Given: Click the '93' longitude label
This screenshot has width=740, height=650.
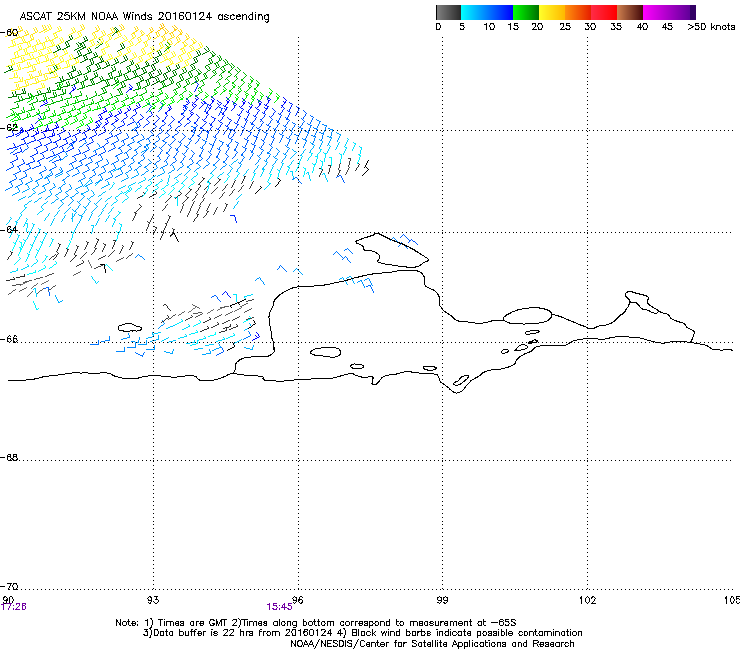Looking at the screenshot, I should click(x=153, y=600).
